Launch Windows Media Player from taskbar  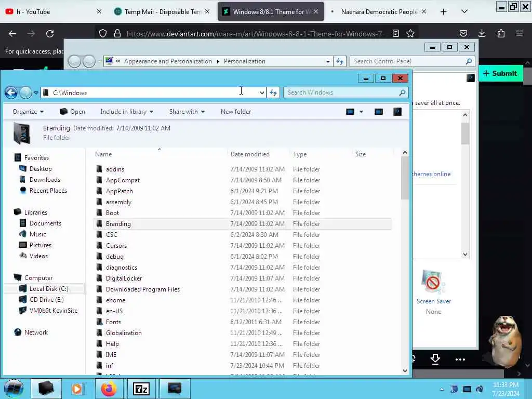[x=77, y=389]
